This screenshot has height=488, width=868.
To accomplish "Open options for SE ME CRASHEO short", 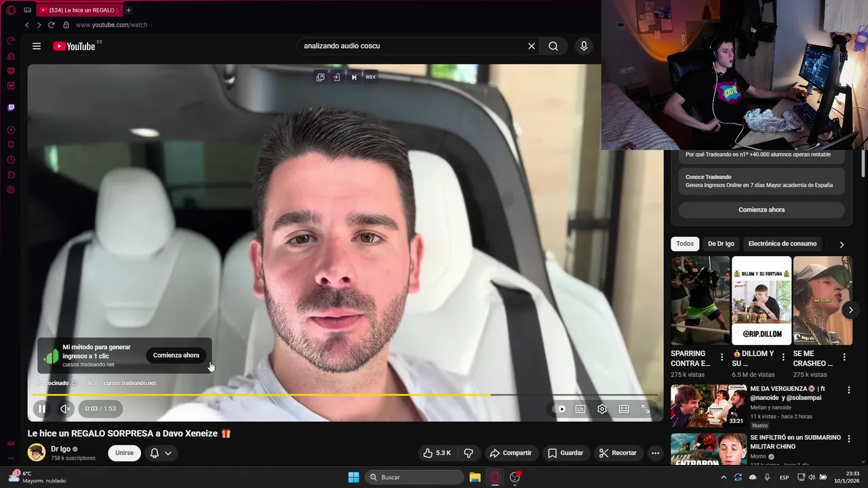I will point(844,357).
